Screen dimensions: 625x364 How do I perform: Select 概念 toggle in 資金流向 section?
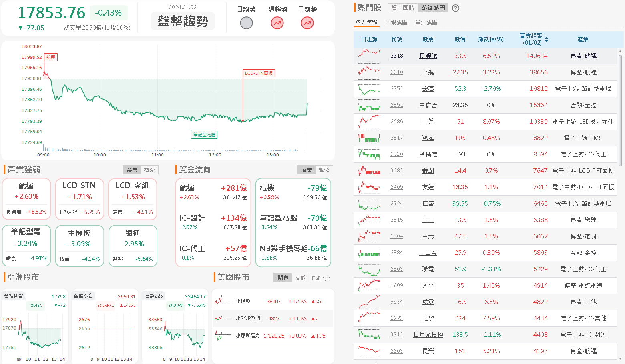pos(324,170)
